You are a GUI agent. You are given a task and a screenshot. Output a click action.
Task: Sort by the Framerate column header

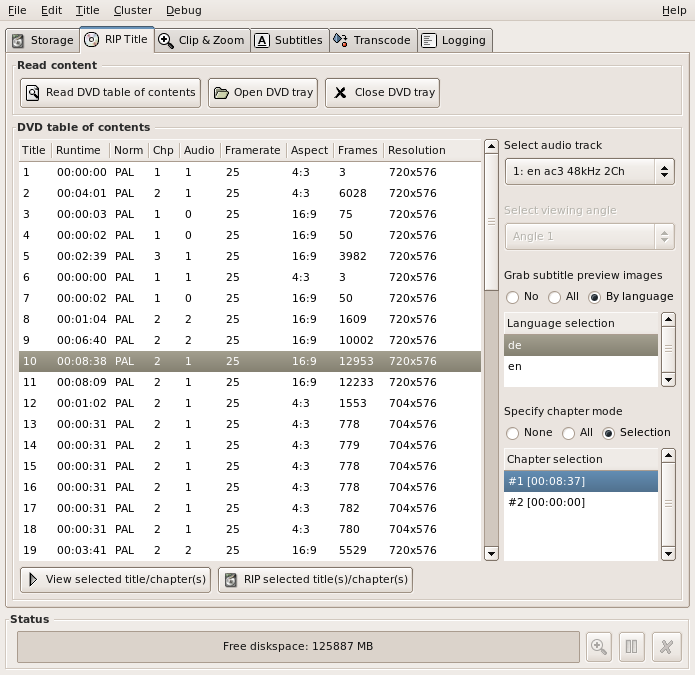[253, 151]
